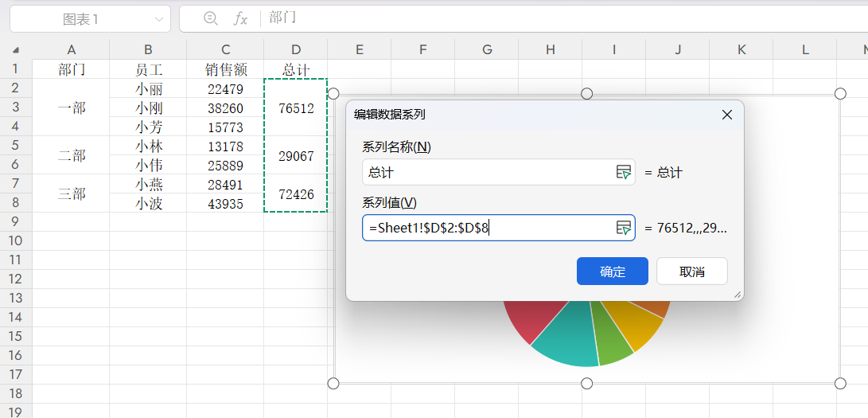Click the select-all corner triangle of the sheet

tap(16, 50)
